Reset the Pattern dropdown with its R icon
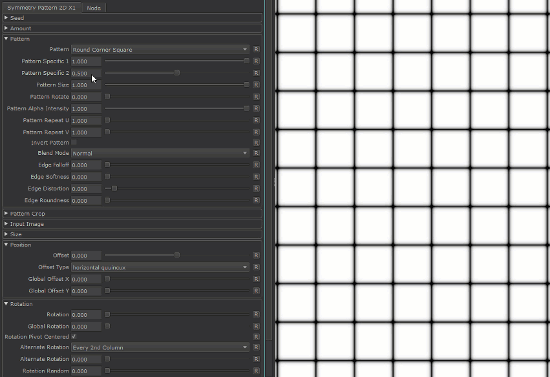550x377 pixels. pyautogui.click(x=256, y=49)
